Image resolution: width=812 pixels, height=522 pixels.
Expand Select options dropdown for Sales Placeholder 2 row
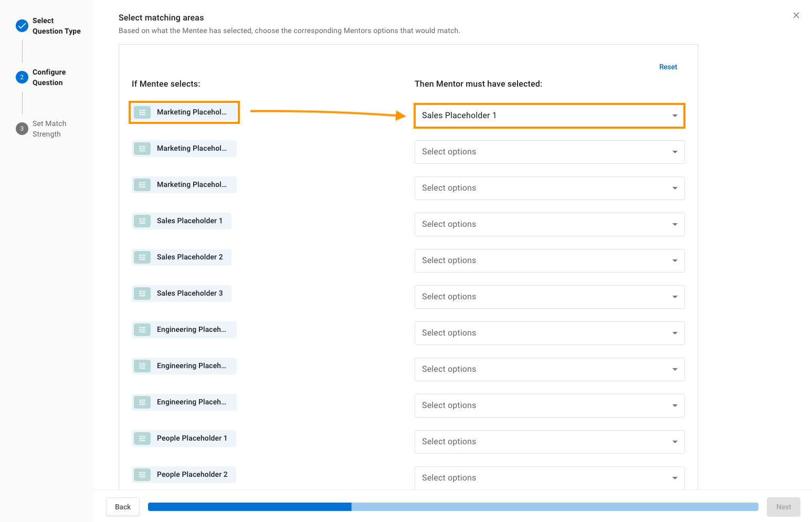(549, 260)
